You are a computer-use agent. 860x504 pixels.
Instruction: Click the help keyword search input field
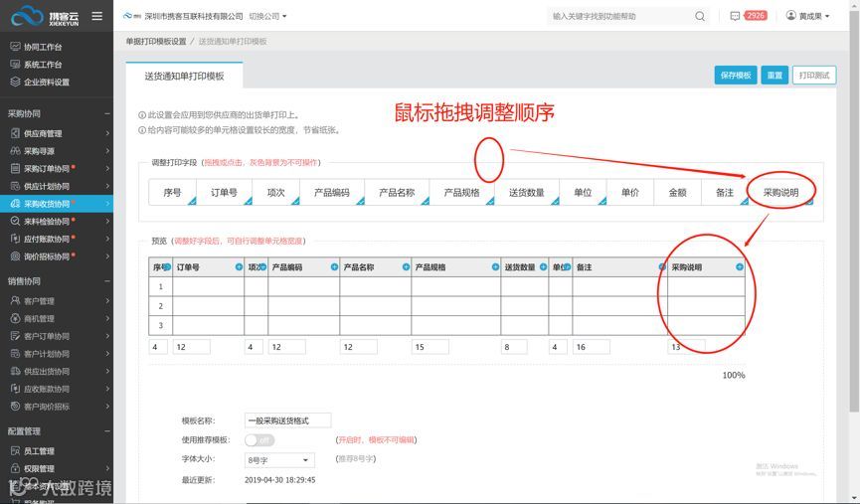620,17
